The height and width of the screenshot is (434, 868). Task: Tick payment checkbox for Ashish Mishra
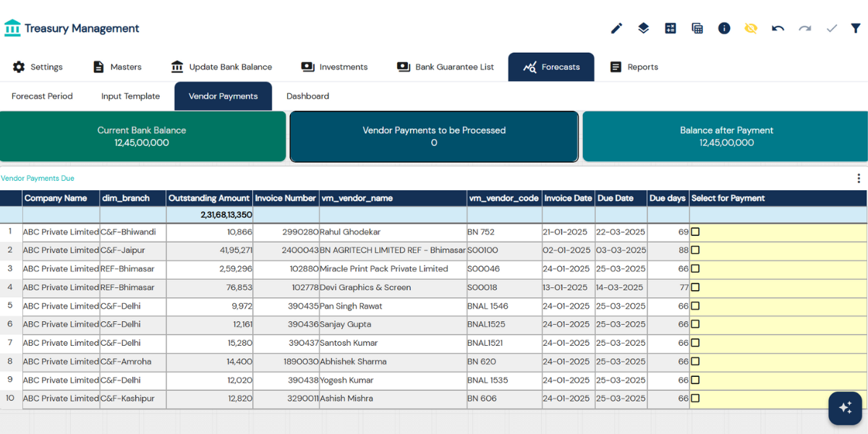point(695,399)
